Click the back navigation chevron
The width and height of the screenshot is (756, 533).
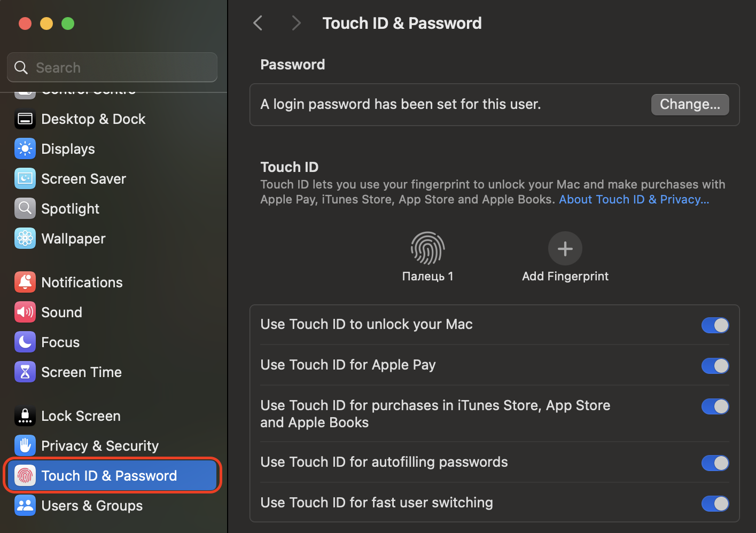(x=258, y=23)
